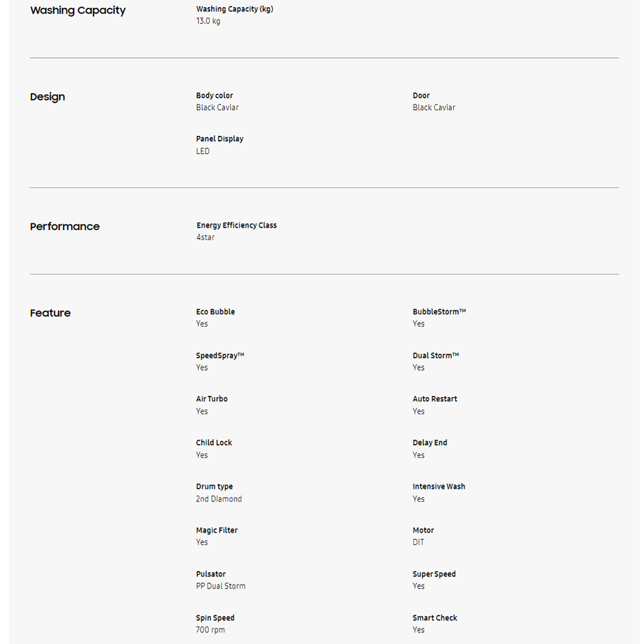
Task: Click the Door spec label
Action: (421, 95)
